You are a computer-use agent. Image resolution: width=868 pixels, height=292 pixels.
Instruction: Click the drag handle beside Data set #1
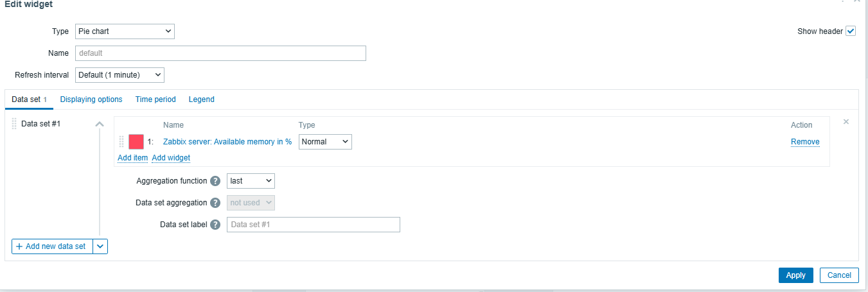(14, 124)
